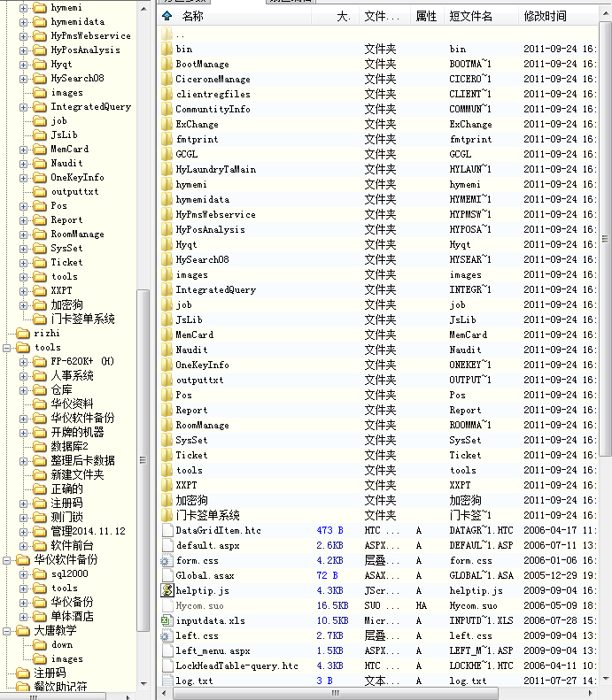The height and width of the screenshot is (700, 612).
Task: Expand the IntegratedQuery tree node
Action: [x=23, y=107]
